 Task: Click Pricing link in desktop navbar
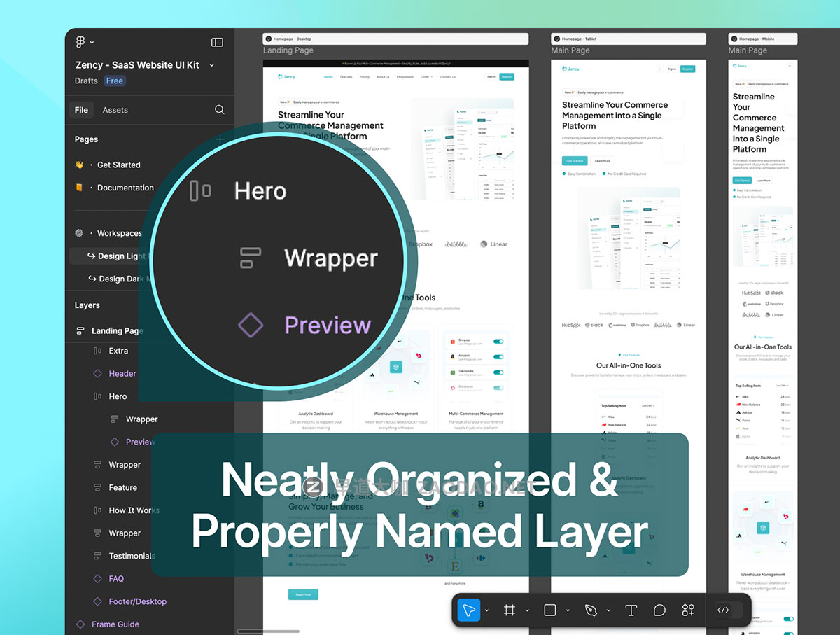[x=365, y=77]
